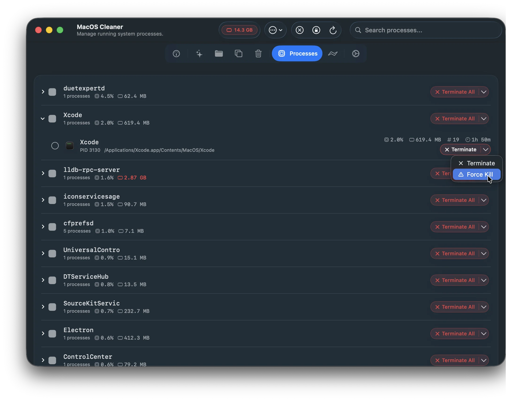The image size is (532, 401).
Task: Terminate all iconservicesage processes
Action: coord(455,200)
